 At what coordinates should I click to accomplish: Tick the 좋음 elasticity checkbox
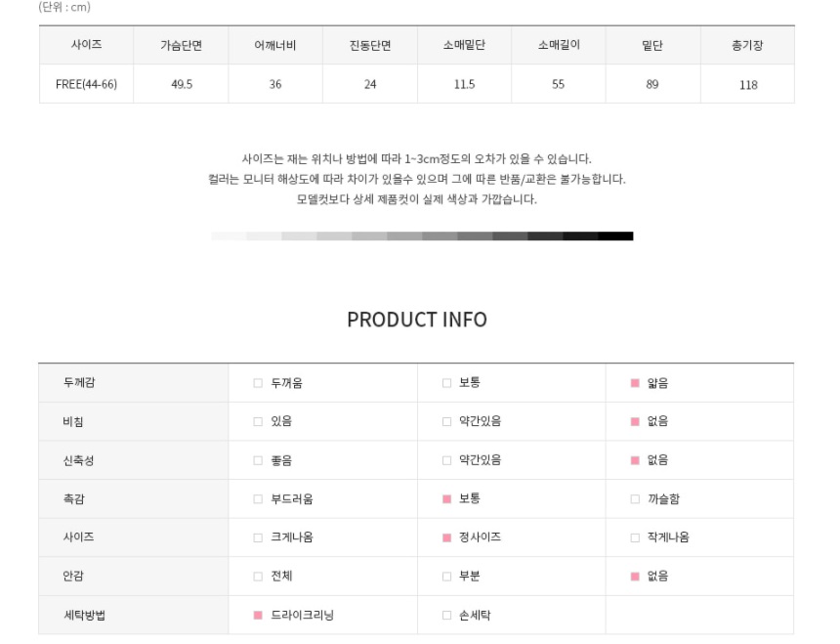258,460
